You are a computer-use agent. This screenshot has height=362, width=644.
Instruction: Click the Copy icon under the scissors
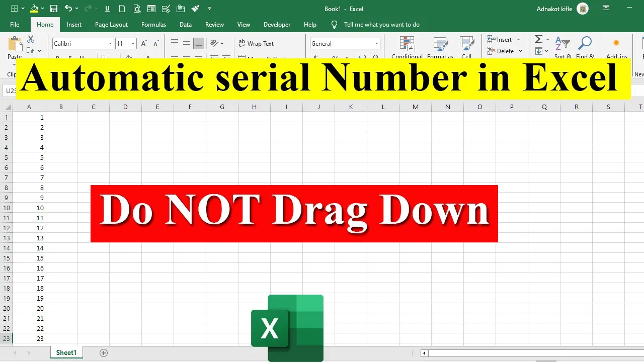(x=31, y=51)
